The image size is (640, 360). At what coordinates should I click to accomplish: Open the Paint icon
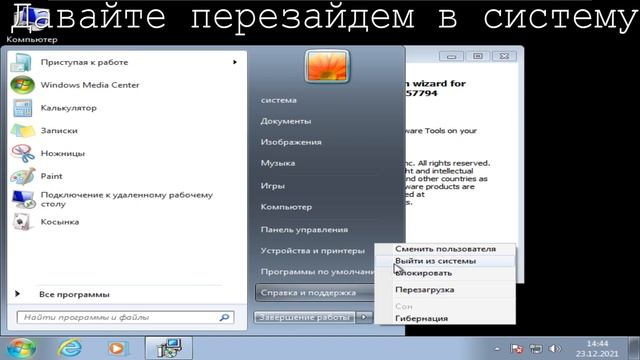[23, 176]
